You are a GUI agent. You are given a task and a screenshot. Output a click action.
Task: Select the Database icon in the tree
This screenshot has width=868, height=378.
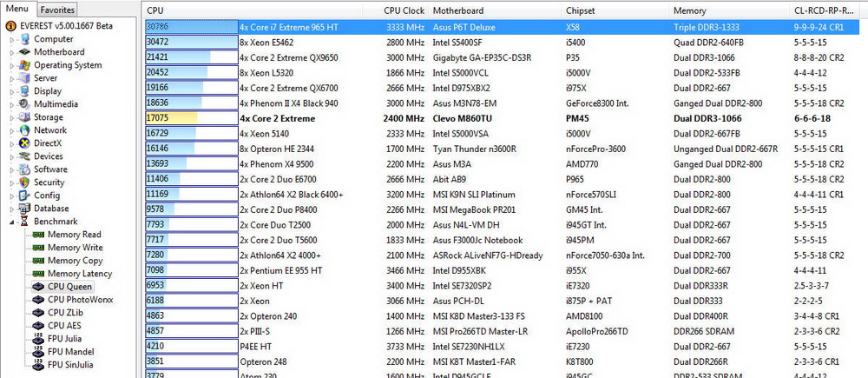(24, 209)
